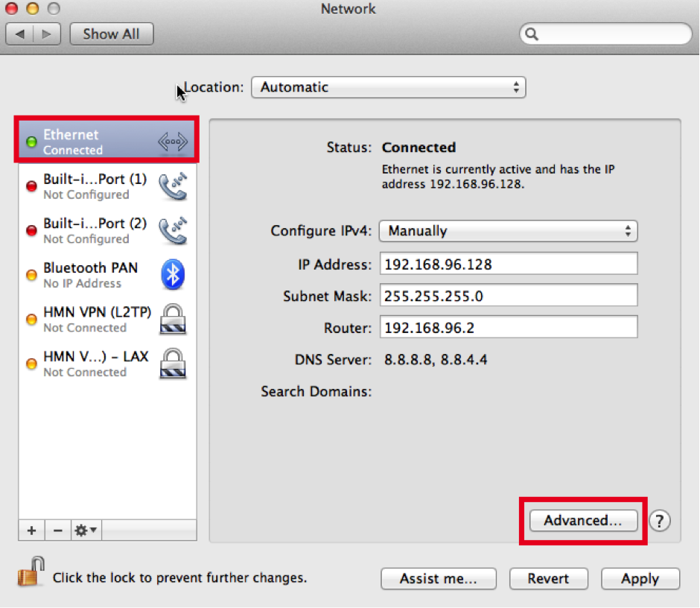Open the Configure IPv4 dropdown
The image size is (700, 608).
click(508, 231)
